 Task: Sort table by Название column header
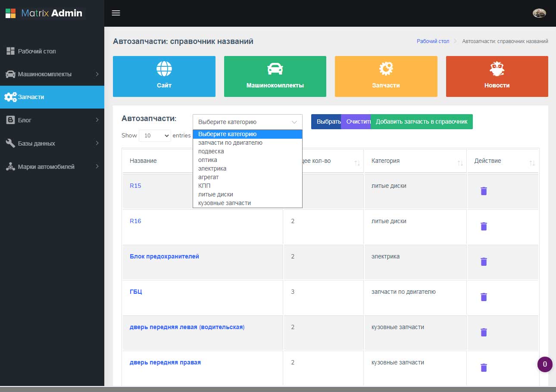point(143,161)
